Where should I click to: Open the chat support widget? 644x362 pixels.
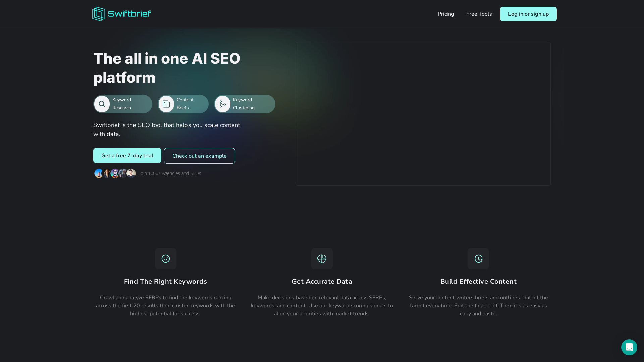(629, 347)
